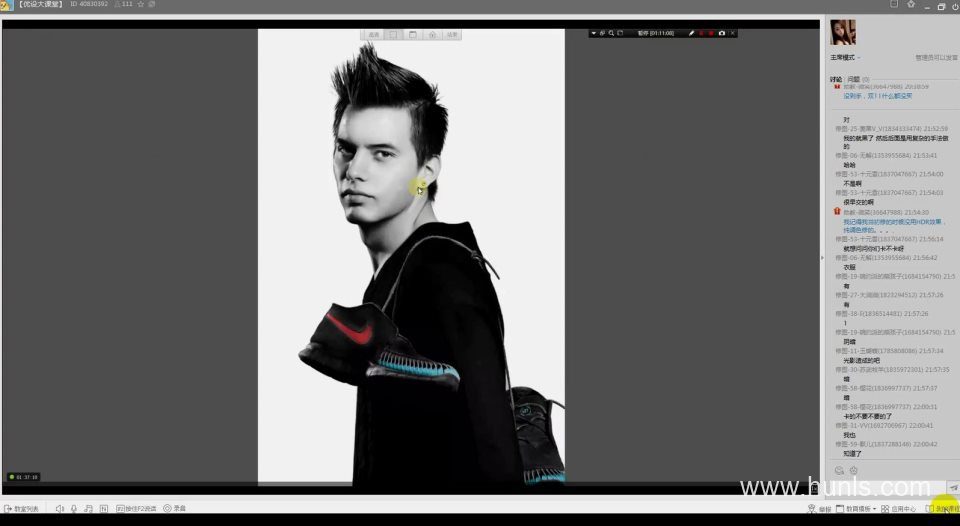Screen dimensions: 960x526
Task: Click into the chat message input field
Action: [885, 487]
